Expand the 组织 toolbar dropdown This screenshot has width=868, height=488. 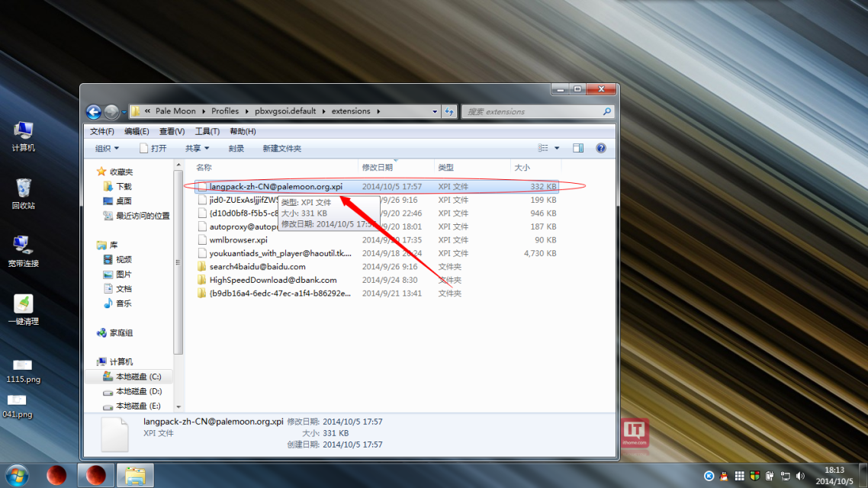pyautogui.click(x=107, y=148)
